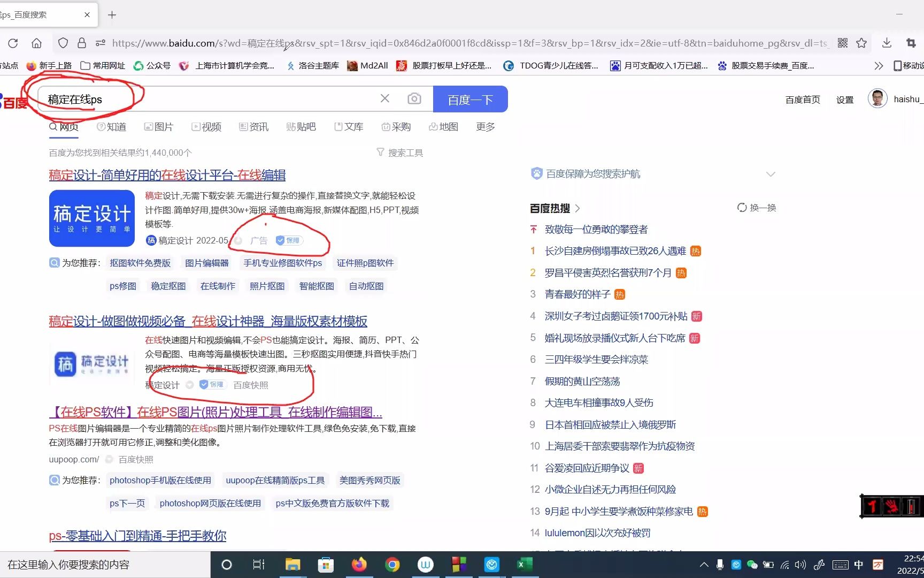This screenshot has width=924, height=578.
Task: Open the touch keyboard tray icon
Action: coord(840,565)
